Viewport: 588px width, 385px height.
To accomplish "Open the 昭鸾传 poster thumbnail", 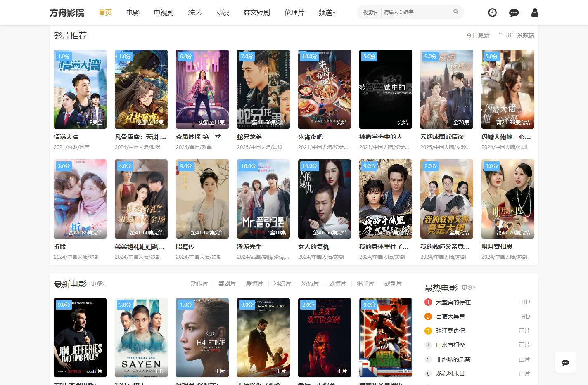I will click(202, 199).
